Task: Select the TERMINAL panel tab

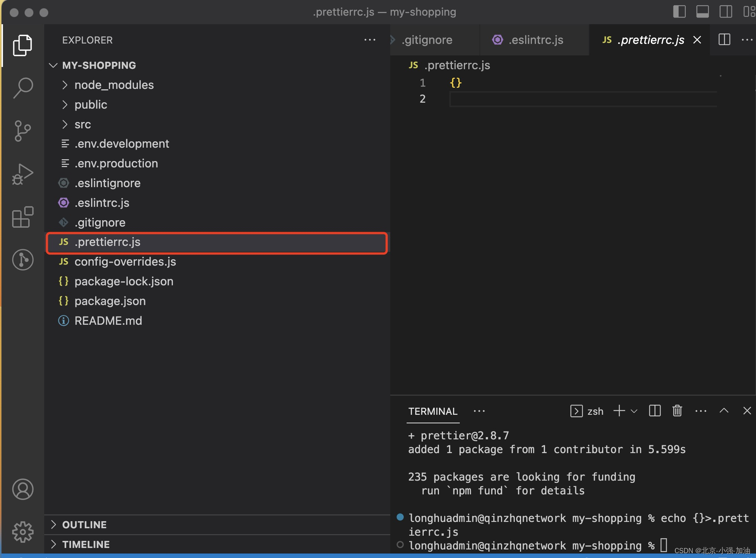Action: [433, 411]
